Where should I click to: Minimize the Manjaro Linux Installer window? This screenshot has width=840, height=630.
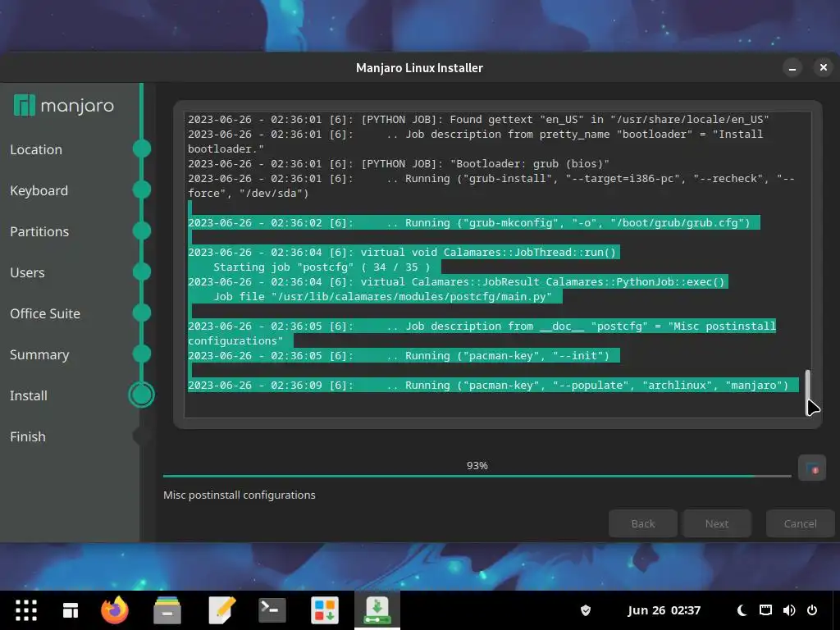point(792,68)
